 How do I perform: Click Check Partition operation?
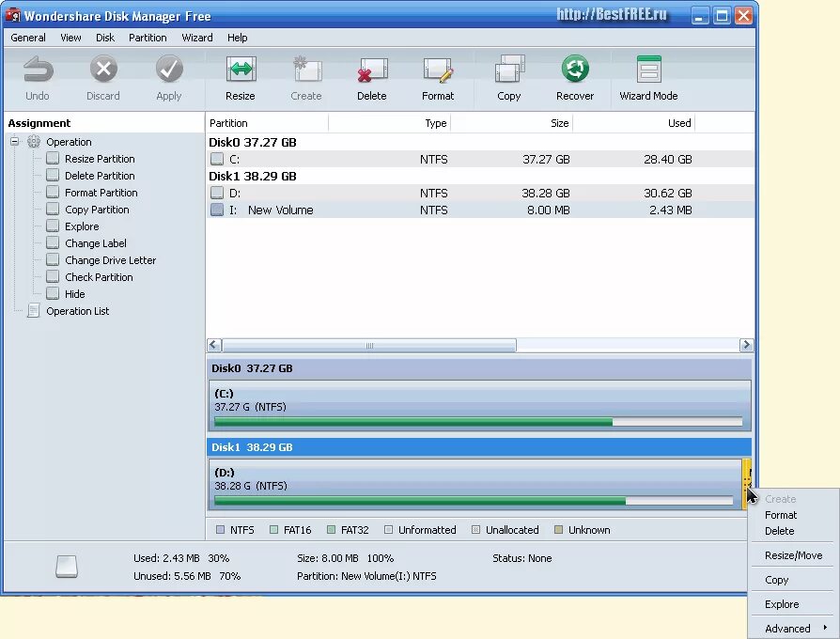pos(99,277)
